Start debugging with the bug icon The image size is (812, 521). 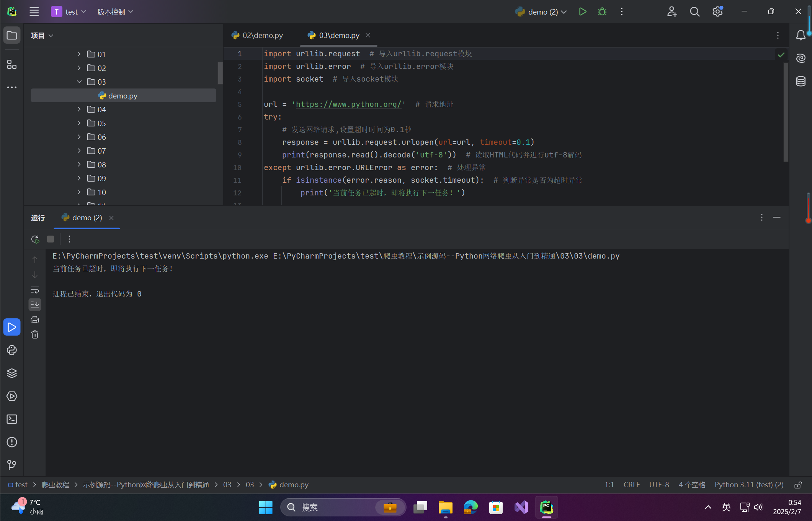pyautogui.click(x=602, y=12)
